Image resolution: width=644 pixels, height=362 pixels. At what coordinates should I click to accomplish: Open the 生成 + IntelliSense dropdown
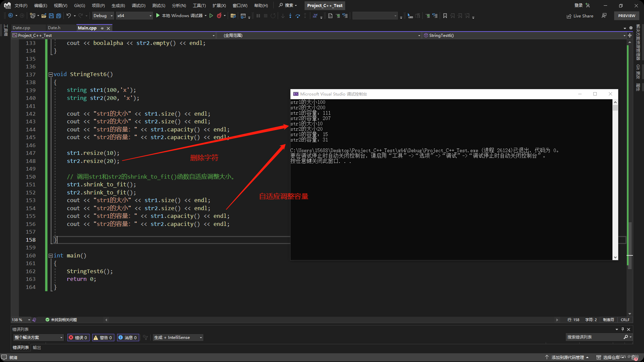178,338
